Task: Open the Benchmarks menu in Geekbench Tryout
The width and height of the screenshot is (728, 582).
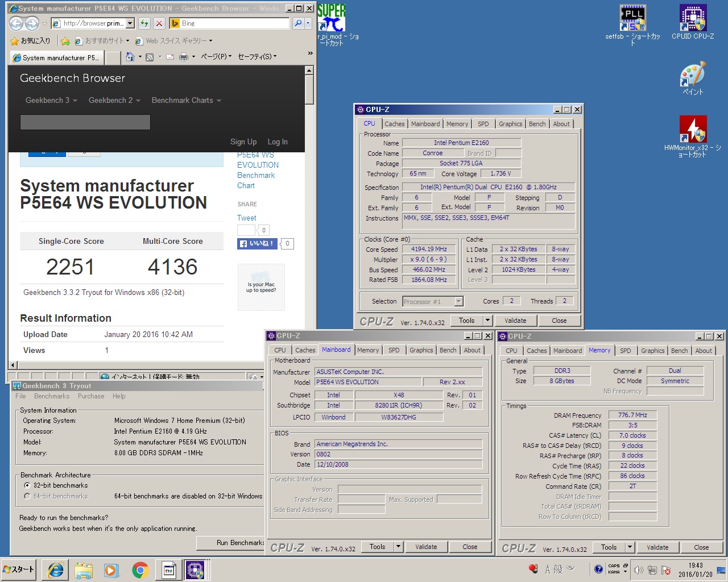Action: click(x=52, y=396)
